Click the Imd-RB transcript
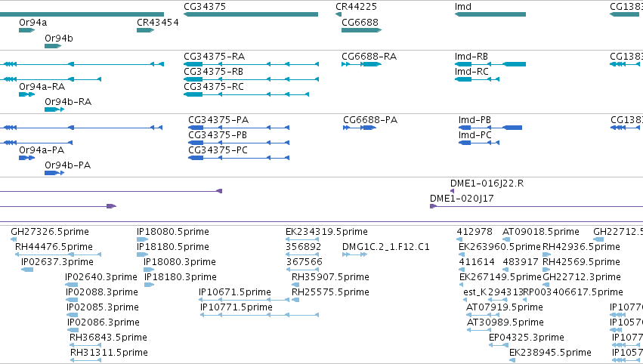643x364 pixels. coord(490,64)
